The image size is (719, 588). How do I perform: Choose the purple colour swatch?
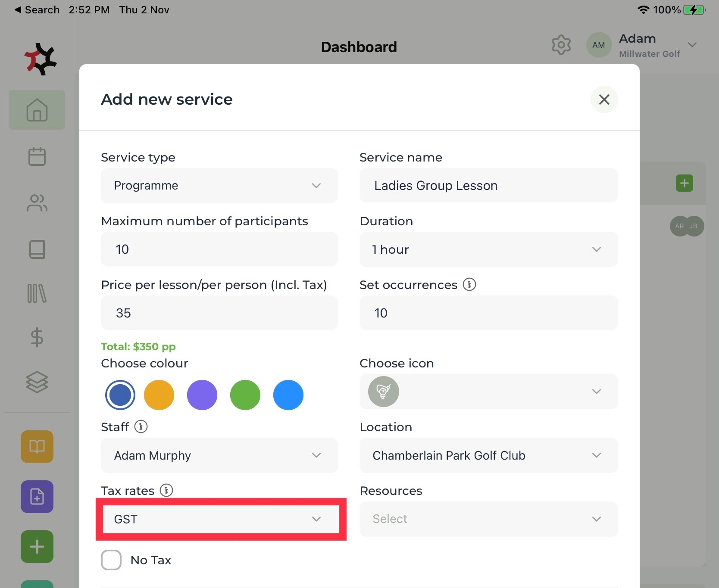pyautogui.click(x=202, y=395)
